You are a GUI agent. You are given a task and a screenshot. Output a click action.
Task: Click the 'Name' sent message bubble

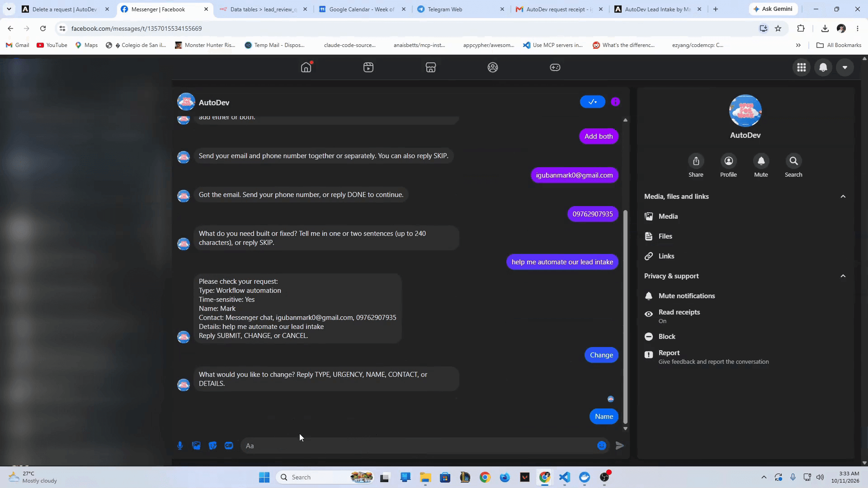pyautogui.click(x=604, y=417)
